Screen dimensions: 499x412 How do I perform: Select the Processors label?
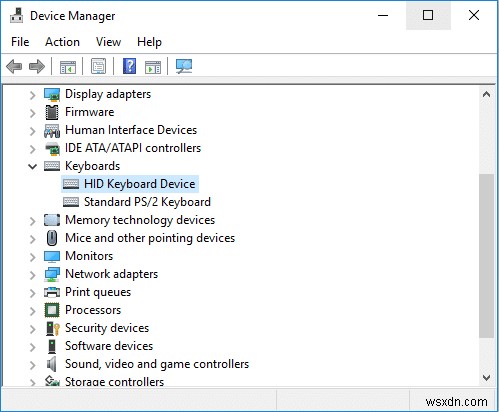point(93,310)
